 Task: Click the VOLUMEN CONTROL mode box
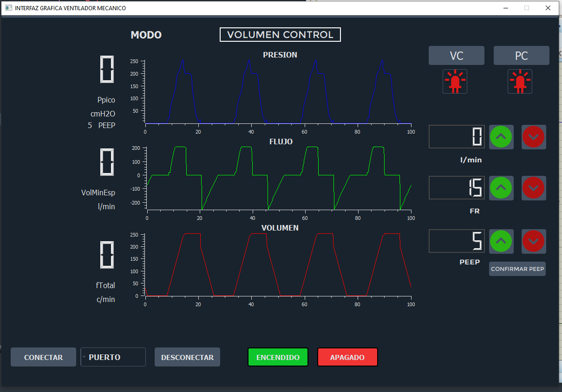click(280, 34)
